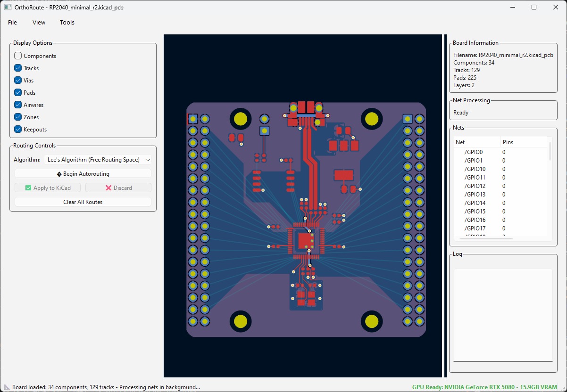The width and height of the screenshot is (567, 392).
Task: Click the 'Pads: 225' board info text
Action: [465, 78]
